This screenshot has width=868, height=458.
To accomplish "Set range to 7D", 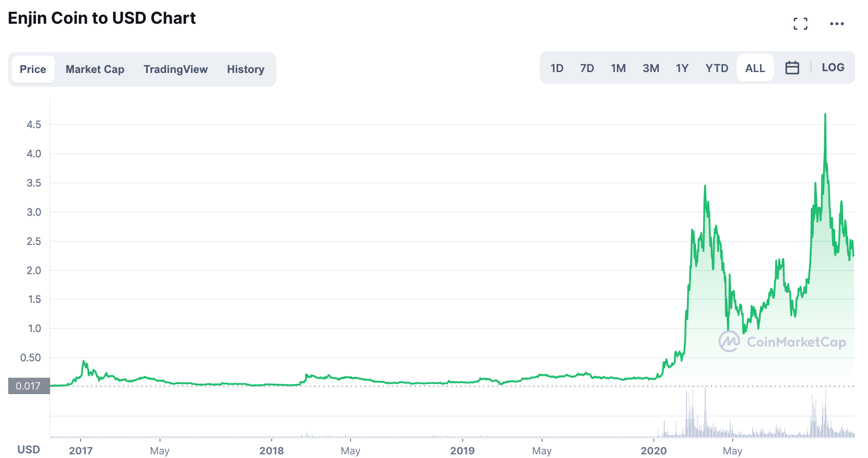I will click(587, 68).
